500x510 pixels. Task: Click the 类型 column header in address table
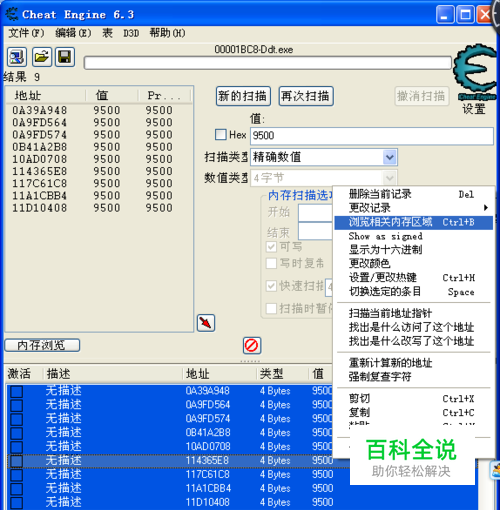(282, 374)
